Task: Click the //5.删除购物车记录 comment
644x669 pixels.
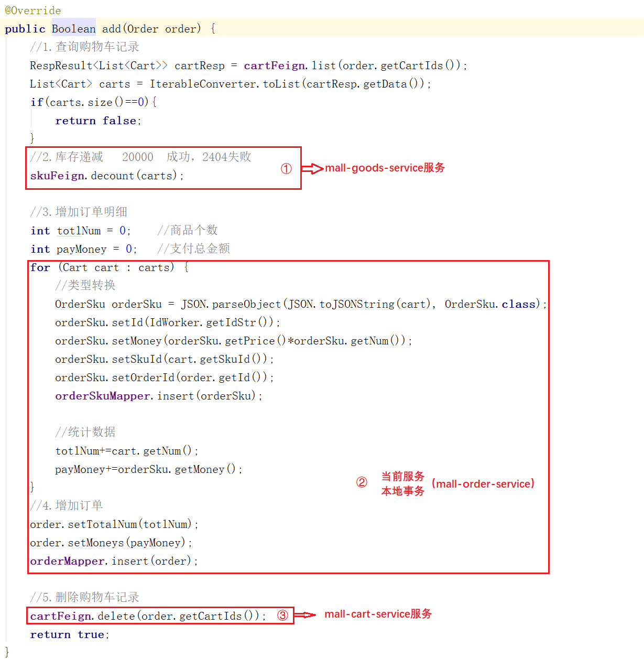Action: pos(84,597)
